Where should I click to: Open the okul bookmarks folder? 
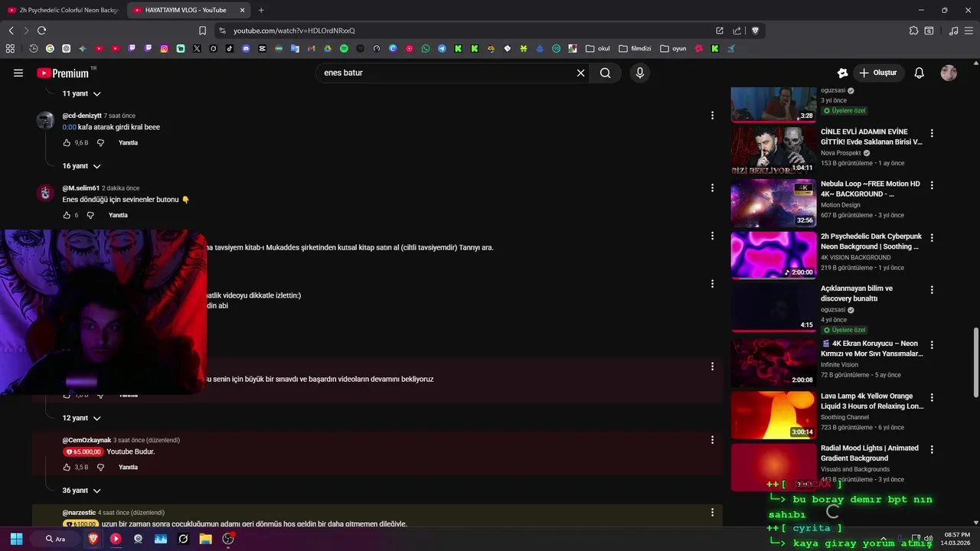[x=597, y=48]
